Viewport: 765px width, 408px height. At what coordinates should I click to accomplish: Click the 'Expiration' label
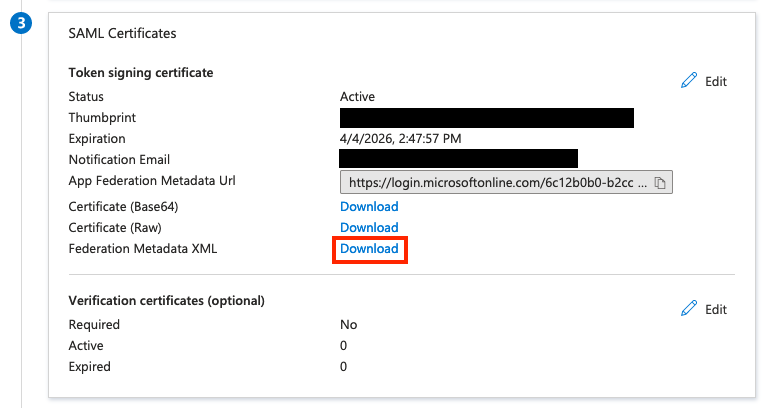[97, 139]
